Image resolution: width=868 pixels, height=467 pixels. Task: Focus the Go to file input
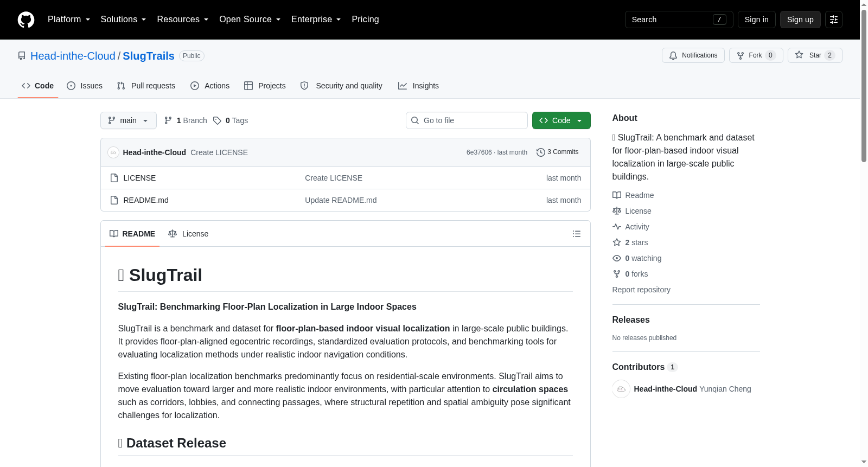pos(467,120)
